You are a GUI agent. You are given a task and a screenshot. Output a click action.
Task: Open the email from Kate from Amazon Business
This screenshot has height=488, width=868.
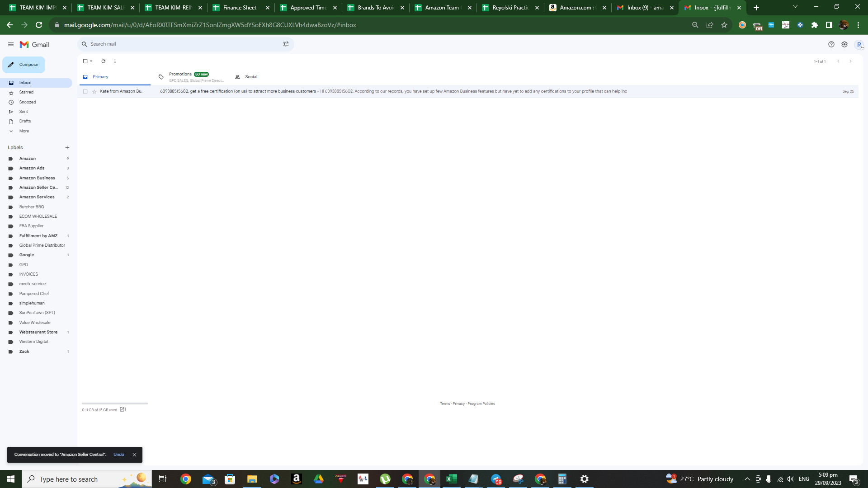pos(468,91)
